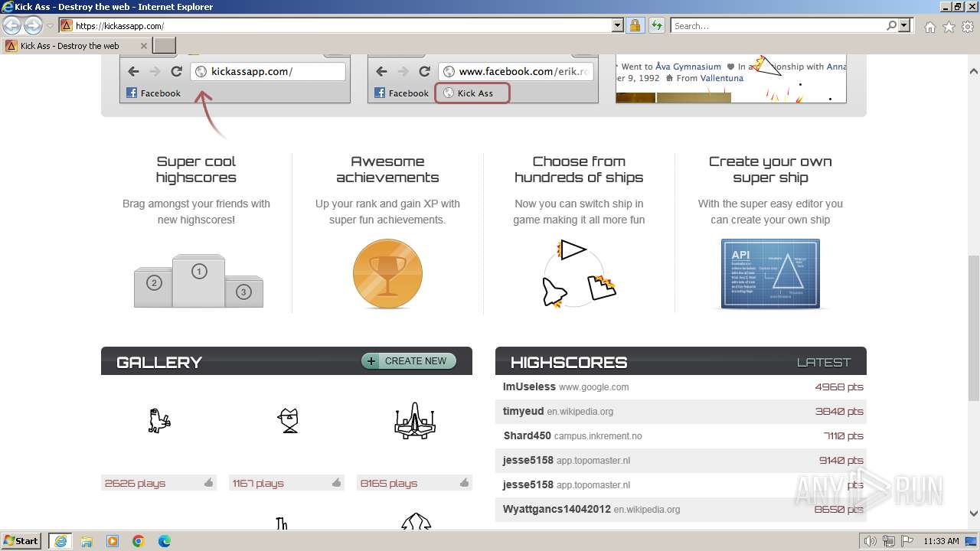Click the 8165 plays label
980x551 pixels.
[389, 483]
